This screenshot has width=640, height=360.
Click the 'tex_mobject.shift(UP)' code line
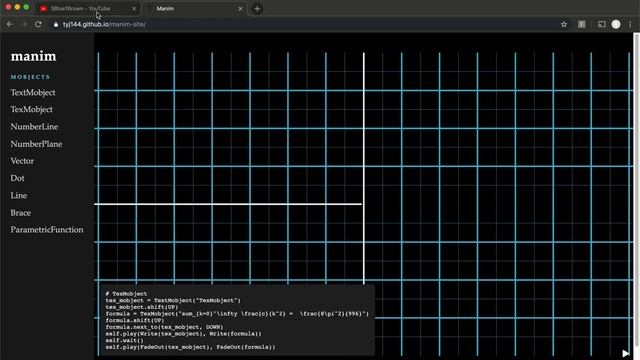click(x=142, y=307)
